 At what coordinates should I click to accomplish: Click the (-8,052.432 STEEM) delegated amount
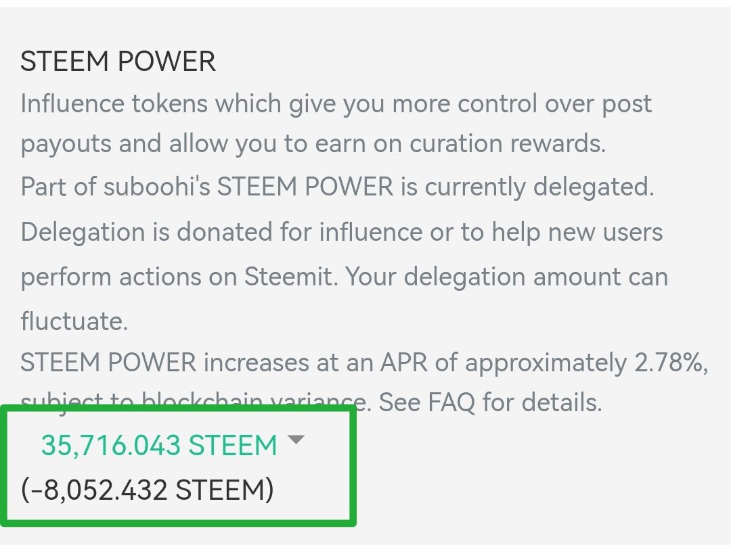pos(148,490)
